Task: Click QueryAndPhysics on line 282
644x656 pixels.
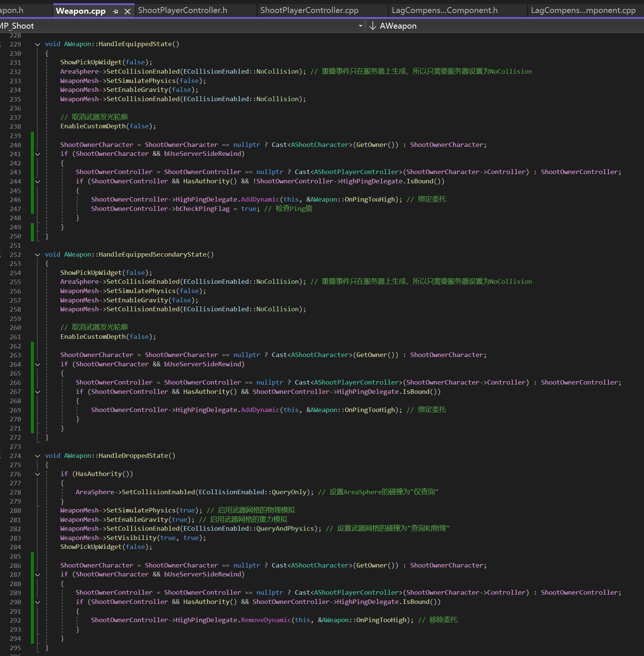Action: click(285, 528)
